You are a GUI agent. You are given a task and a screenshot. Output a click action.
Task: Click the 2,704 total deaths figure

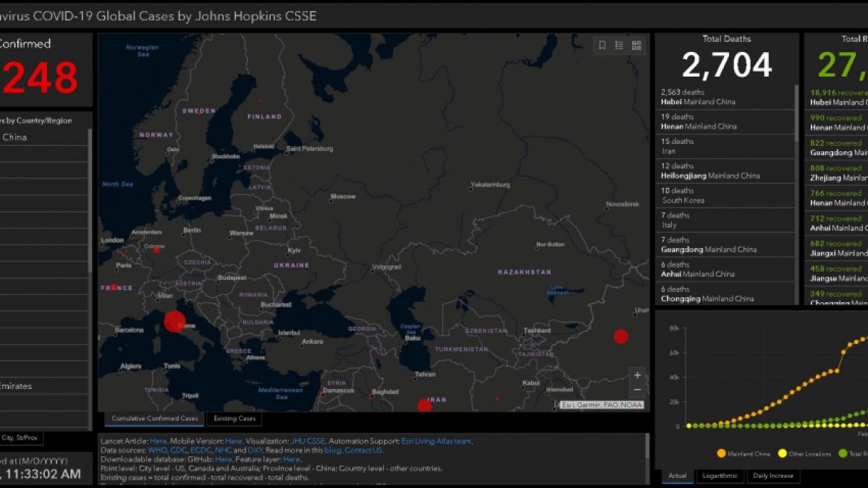coord(727,66)
